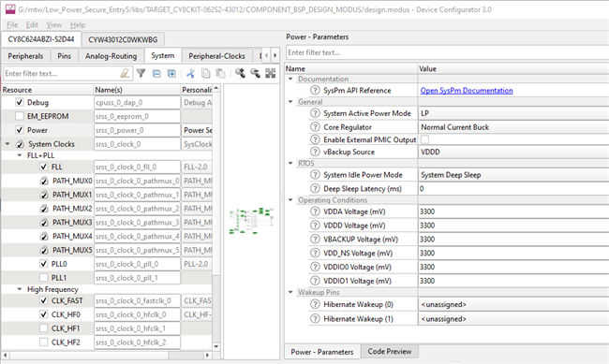Enable the PLL1 checkbox
Viewport: 609px width, 364px height.
(x=43, y=278)
